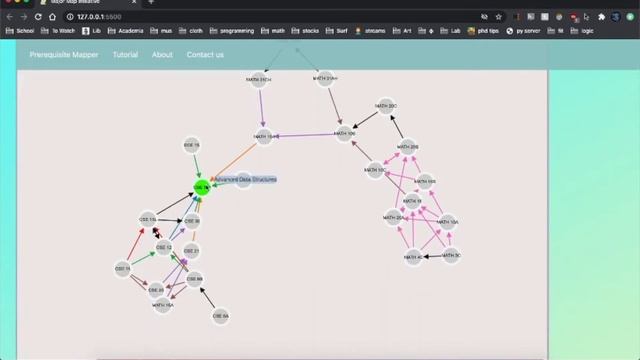Open the mus bookmarks folder

coord(161,31)
